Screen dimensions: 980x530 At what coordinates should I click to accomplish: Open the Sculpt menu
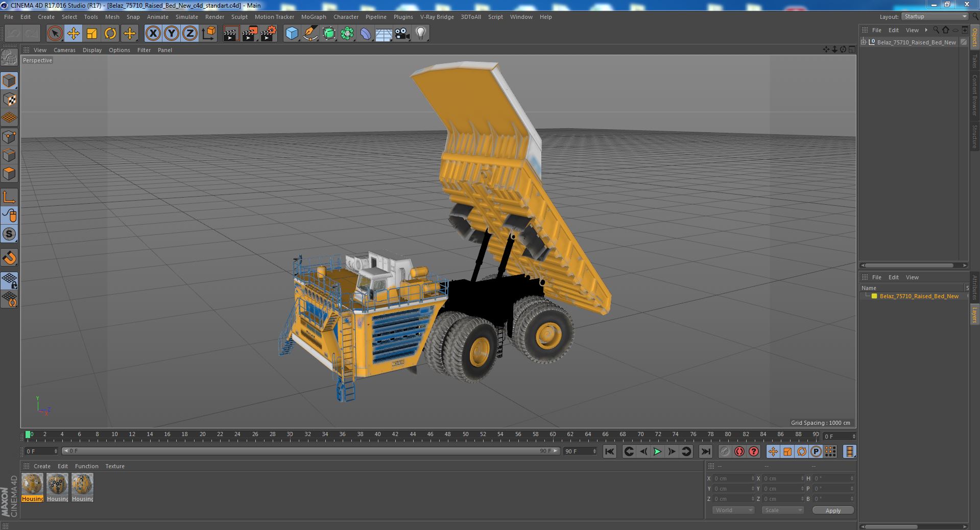click(239, 17)
